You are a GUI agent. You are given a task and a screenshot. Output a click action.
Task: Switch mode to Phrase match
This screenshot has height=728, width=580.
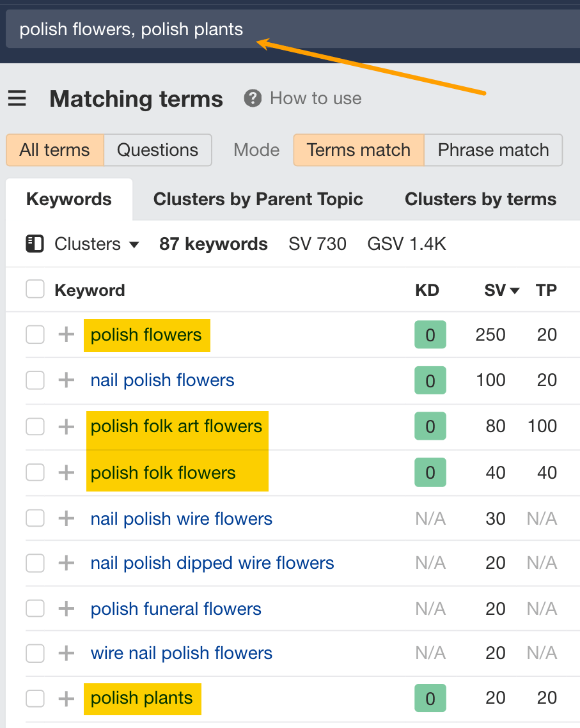[x=493, y=150]
